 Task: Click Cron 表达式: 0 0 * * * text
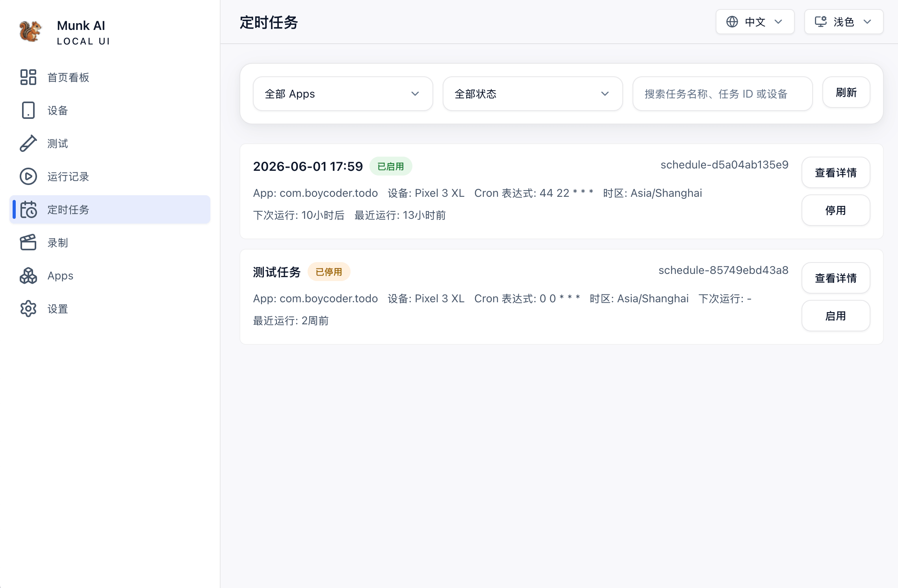(x=527, y=299)
